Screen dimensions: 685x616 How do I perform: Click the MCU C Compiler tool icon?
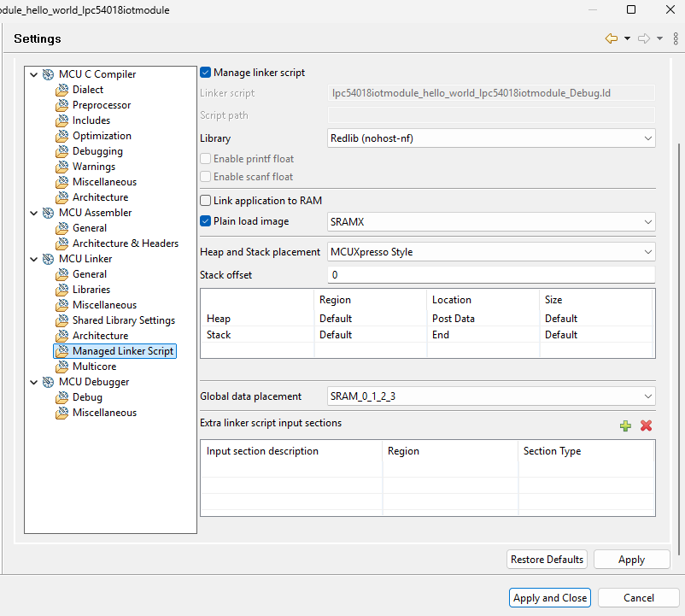pos(49,74)
